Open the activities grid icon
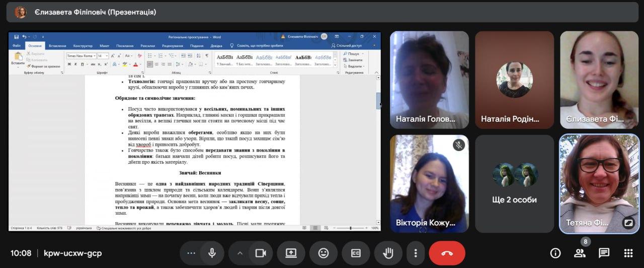Image resolution: width=644 pixels, height=268 pixels. point(628,253)
